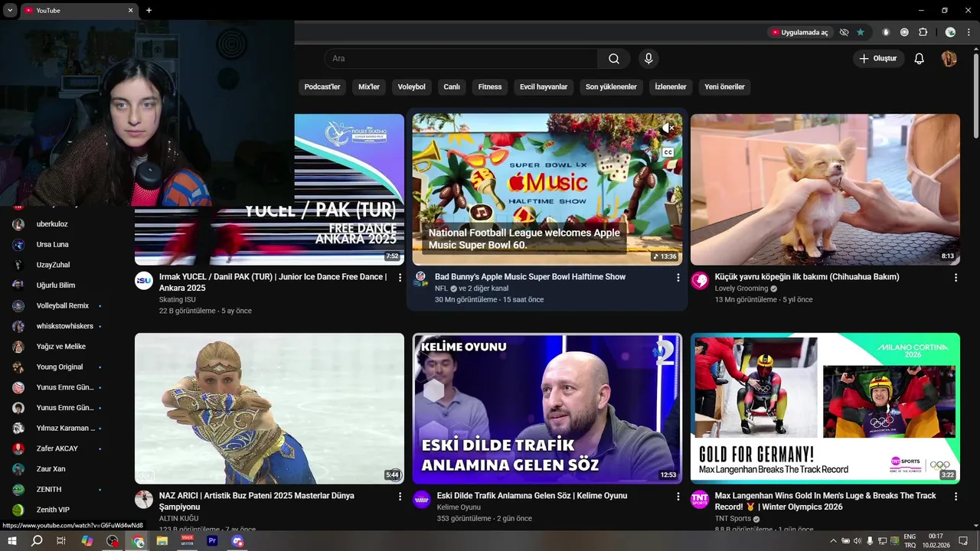This screenshot has height=551, width=980.
Task: Open the volume icon in system tray
Action: point(857,541)
